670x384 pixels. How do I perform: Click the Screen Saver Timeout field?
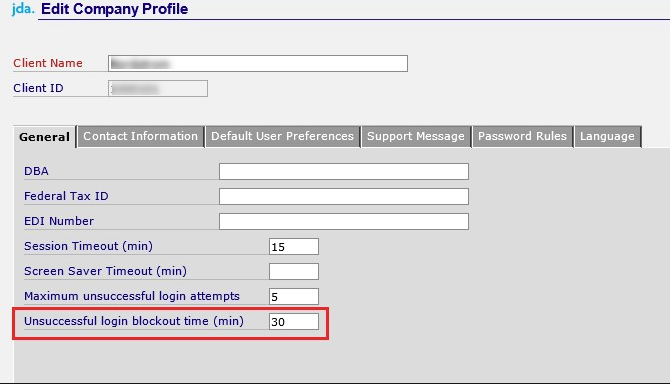click(x=294, y=271)
